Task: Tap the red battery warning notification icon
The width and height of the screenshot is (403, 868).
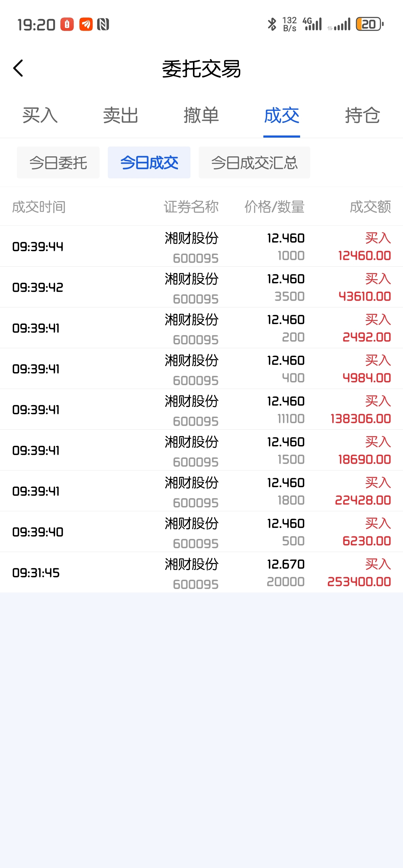Action: click(67, 24)
